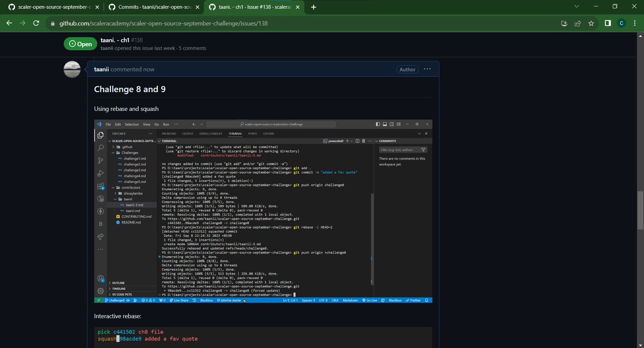The height and width of the screenshot is (348, 644).
Task: Open Manage gear icon in VS Code screenshot
Action: point(100,291)
